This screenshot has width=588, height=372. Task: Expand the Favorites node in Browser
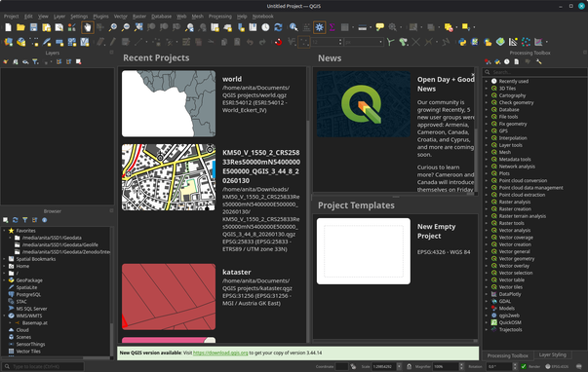point(4,231)
